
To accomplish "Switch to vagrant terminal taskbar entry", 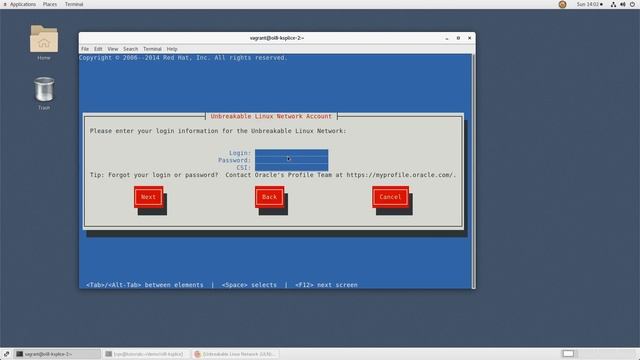I will point(57,354).
